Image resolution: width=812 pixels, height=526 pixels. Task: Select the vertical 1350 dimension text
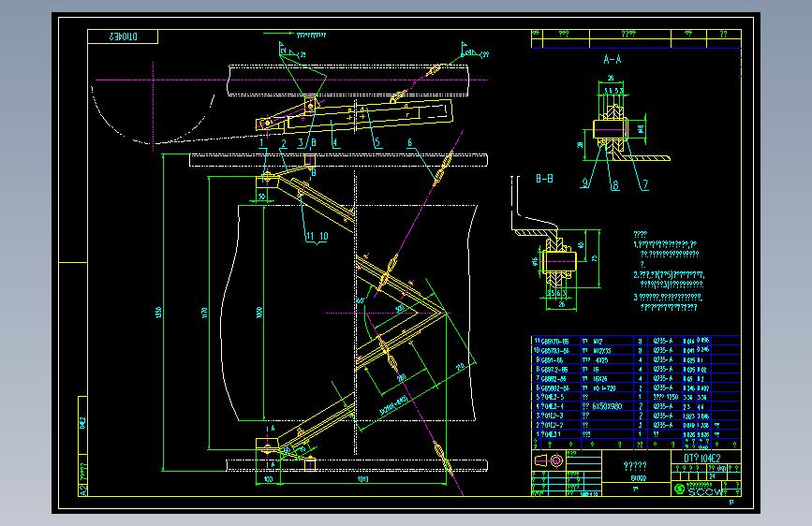(x=158, y=313)
